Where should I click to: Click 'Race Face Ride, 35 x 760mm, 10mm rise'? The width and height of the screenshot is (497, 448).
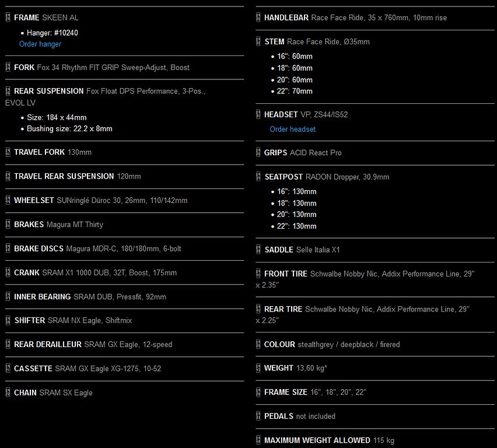(379, 17)
